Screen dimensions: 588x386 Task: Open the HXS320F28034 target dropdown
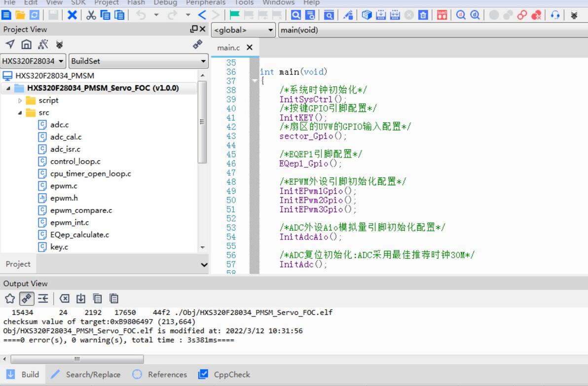pyautogui.click(x=33, y=61)
